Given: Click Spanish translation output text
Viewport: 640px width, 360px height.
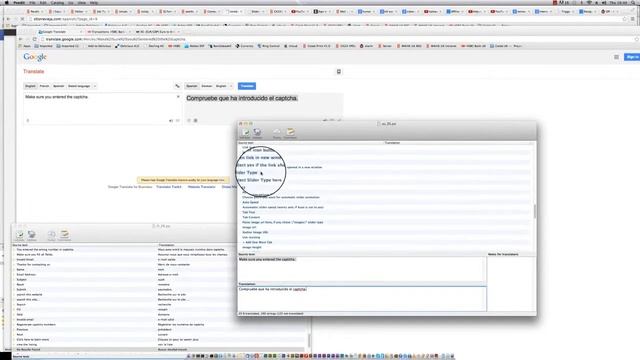Looking at the screenshot, I should [x=242, y=98].
